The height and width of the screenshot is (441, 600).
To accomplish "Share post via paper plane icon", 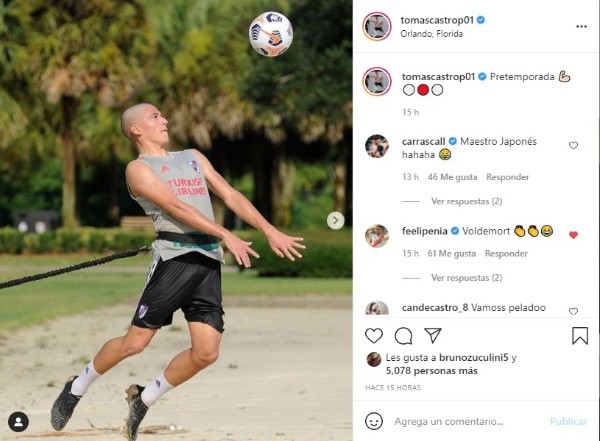I will (x=433, y=335).
